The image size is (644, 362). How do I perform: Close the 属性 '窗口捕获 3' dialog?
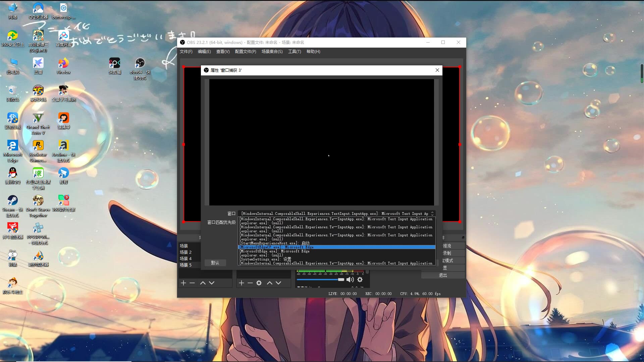(x=437, y=70)
